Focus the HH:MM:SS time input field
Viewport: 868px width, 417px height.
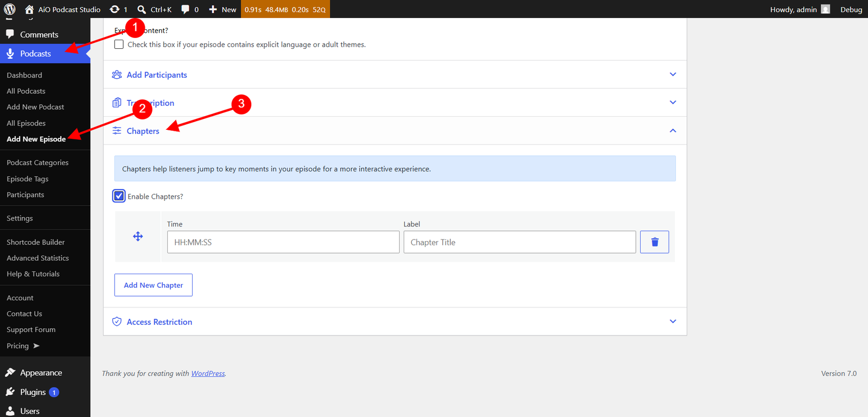pyautogui.click(x=283, y=242)
